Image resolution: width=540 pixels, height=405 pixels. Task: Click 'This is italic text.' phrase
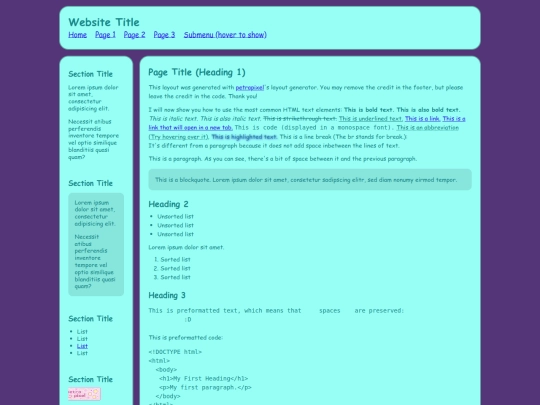pos(174,118)
